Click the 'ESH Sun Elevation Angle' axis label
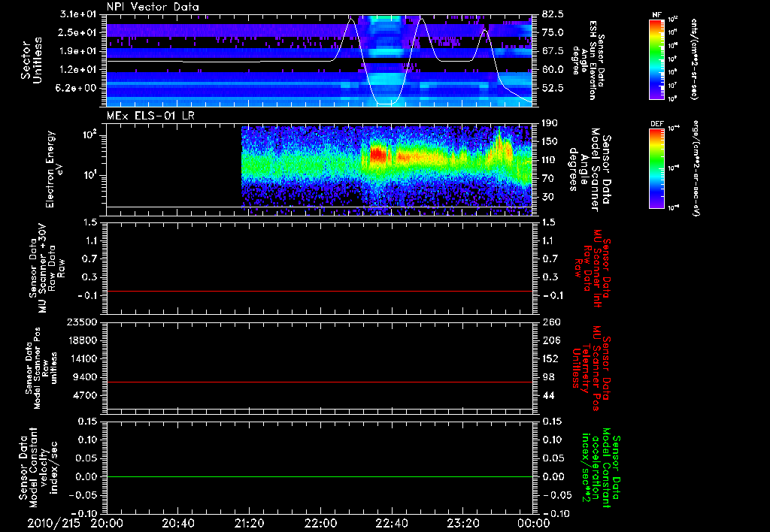 click(588, 60)
